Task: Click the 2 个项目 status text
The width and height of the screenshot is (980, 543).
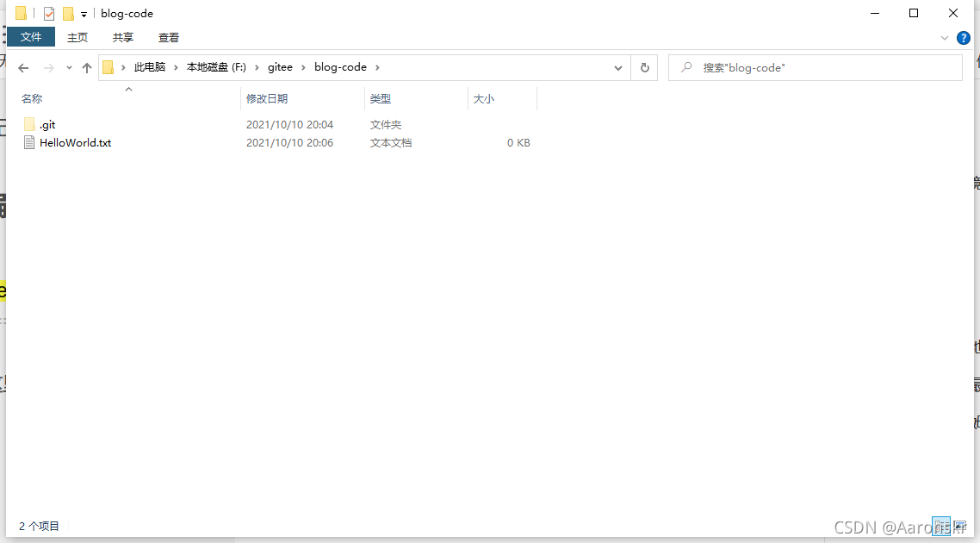Action: tap(39, 526)
